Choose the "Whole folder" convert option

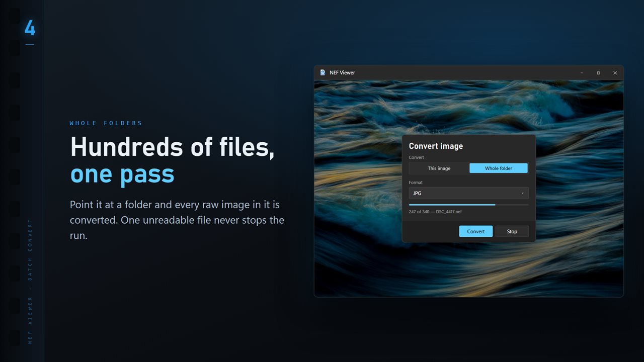499,168
